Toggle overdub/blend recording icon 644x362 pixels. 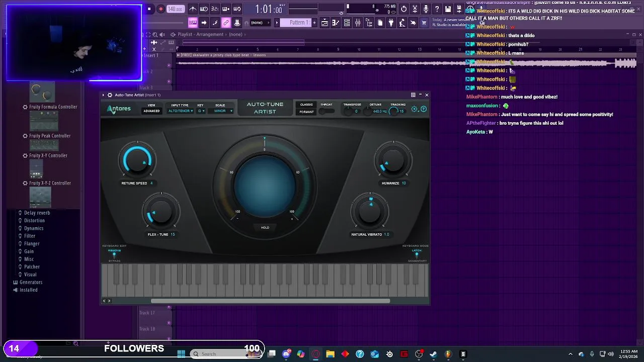226,9
